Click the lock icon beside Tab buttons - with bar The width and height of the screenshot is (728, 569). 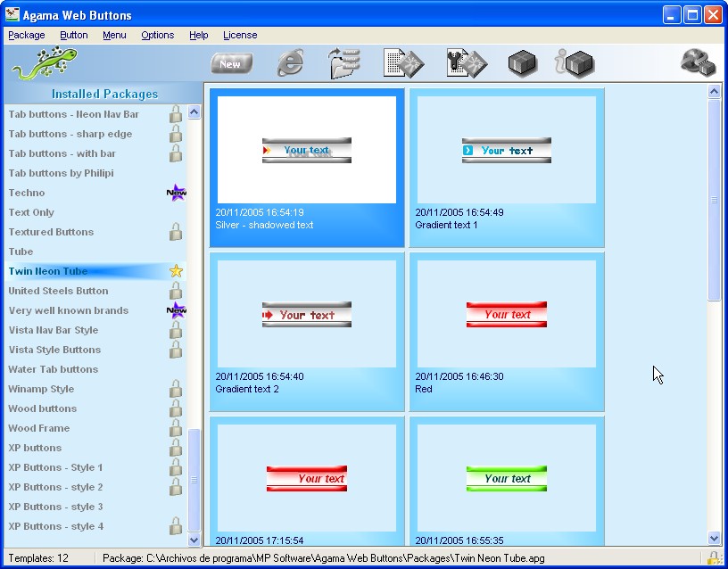click(x=176, y=153)
